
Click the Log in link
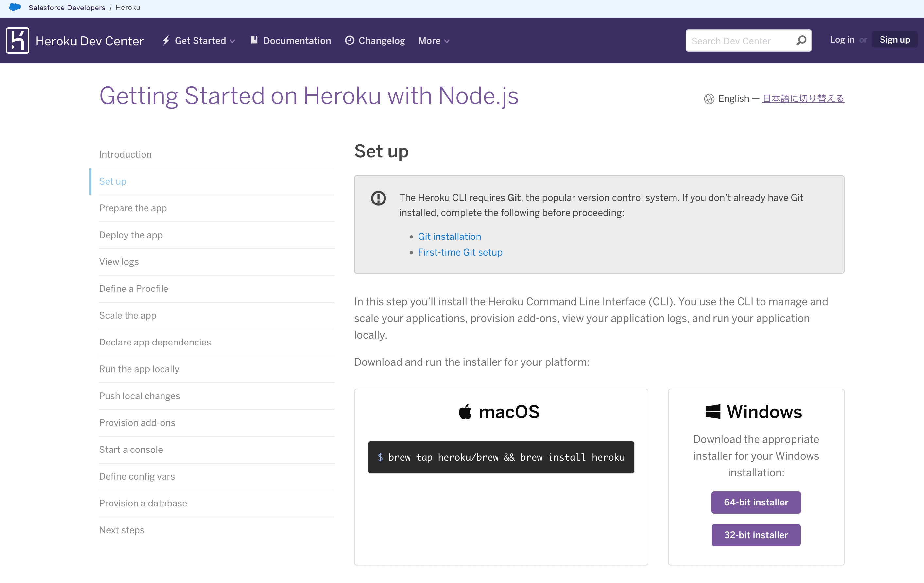pyautogui.click(x=842, y=40)
